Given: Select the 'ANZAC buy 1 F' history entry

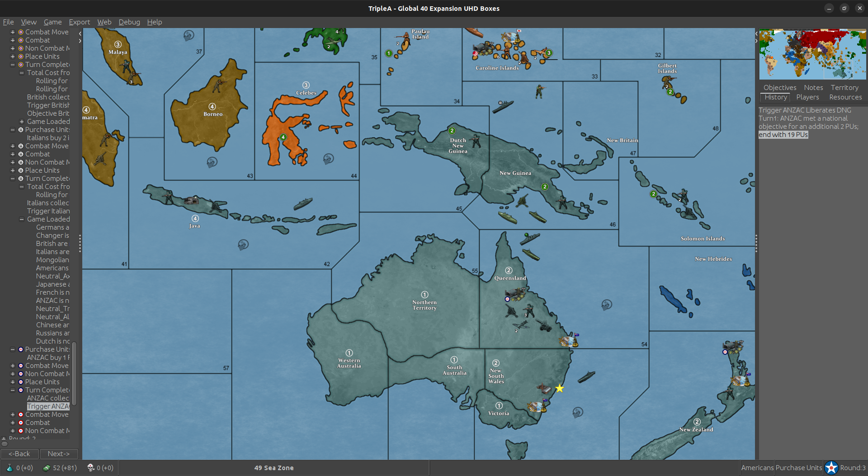Looking at the screenshot, I should pos(48,358).
